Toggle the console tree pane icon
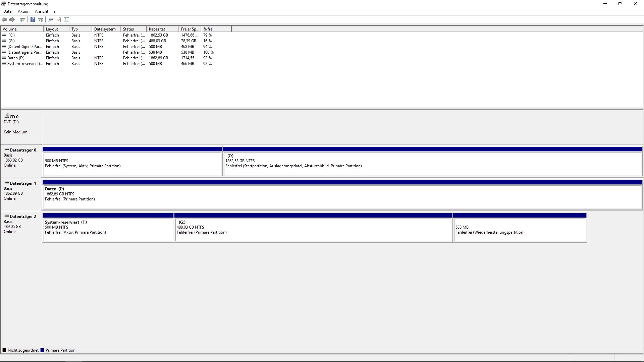 coord(22,20)
